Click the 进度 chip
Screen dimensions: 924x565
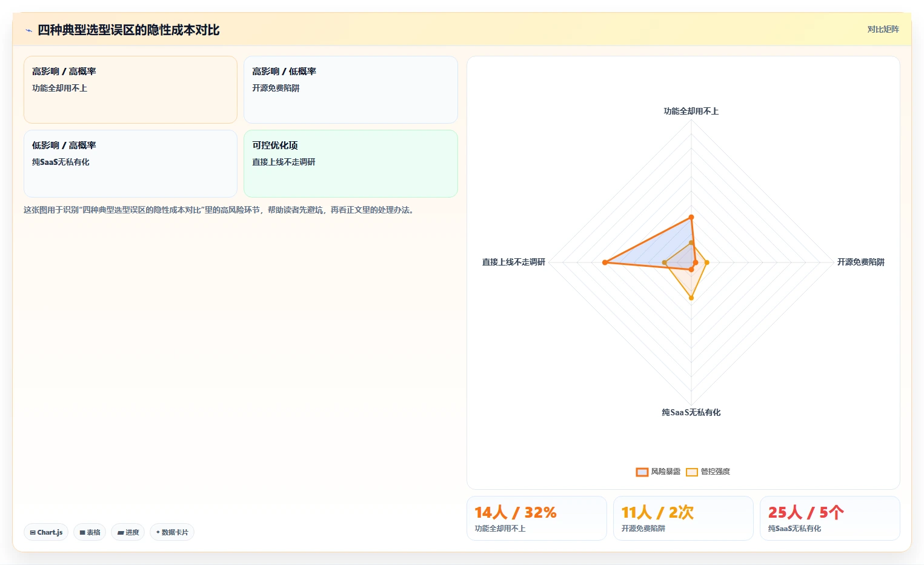point(128,532)
